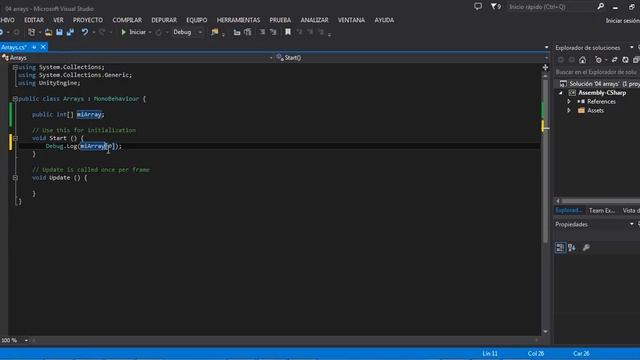Viewport: 640px width, 360px height.
Task: Click the Home icon in Solution Explorer
Action: click(582, 60)
